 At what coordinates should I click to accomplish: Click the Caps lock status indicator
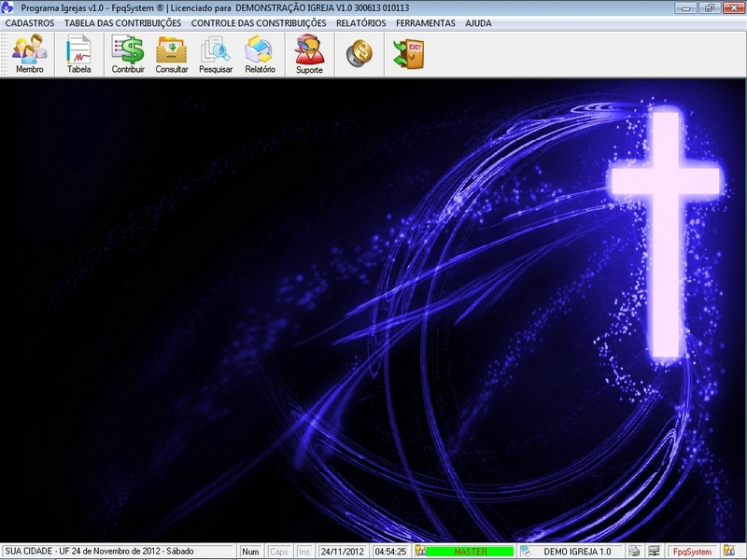tap(278, 552)
